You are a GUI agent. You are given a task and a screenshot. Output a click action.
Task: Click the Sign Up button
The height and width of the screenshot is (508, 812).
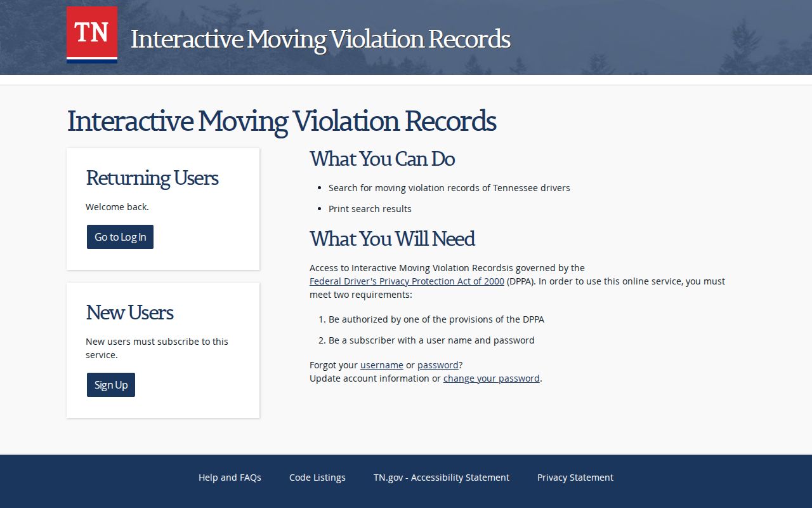tap(111, 385)
